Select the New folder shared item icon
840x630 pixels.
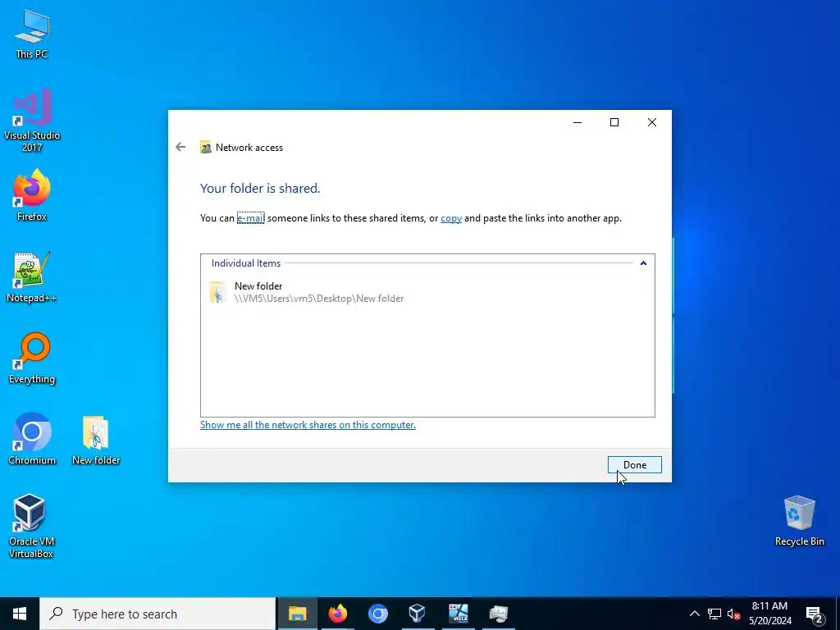[217, 293]
